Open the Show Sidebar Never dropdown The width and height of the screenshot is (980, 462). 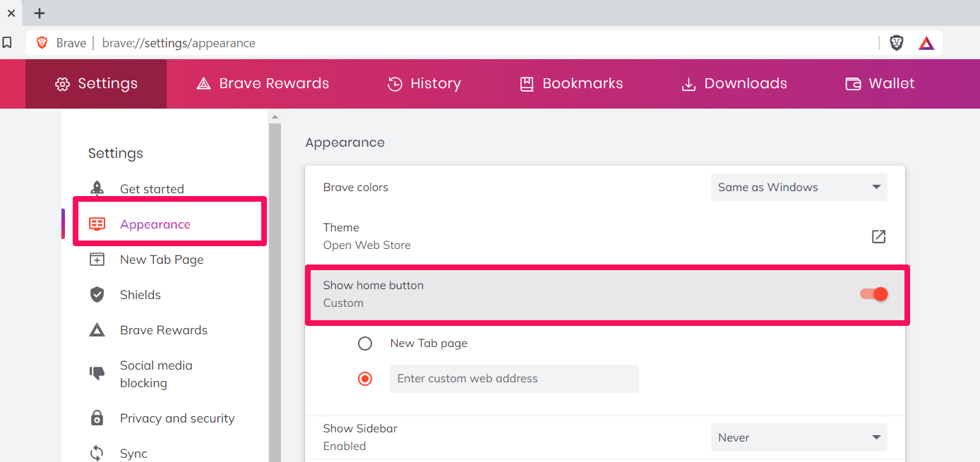[x=799, y=437]
